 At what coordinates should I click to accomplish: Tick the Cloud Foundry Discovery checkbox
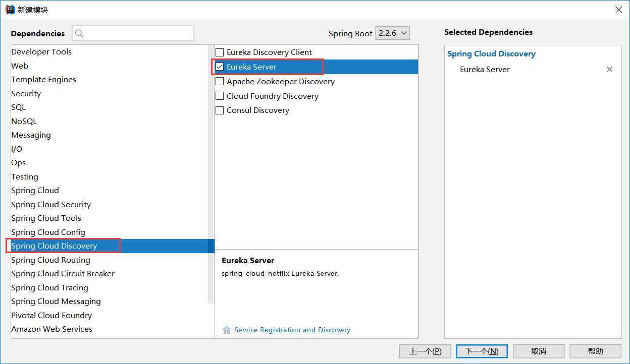pyautogui.click(x=220, y=96)
